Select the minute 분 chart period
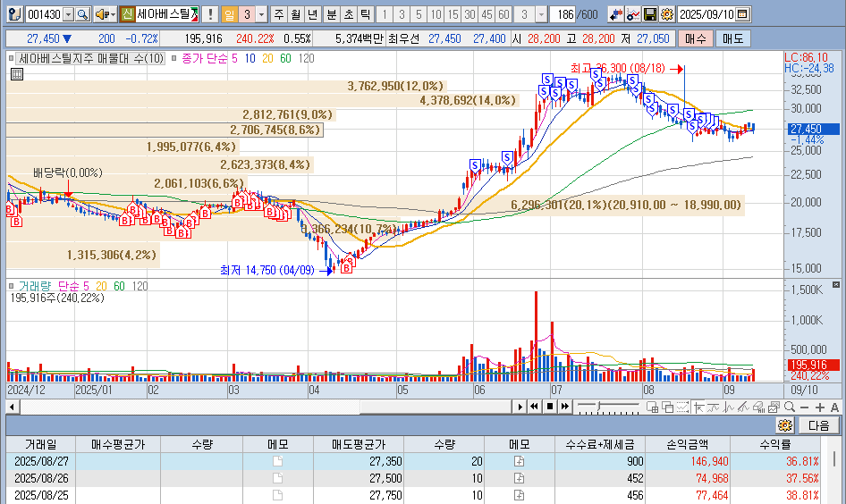The image size is (846, 504). pyautogui.click(x=331, y=14)
